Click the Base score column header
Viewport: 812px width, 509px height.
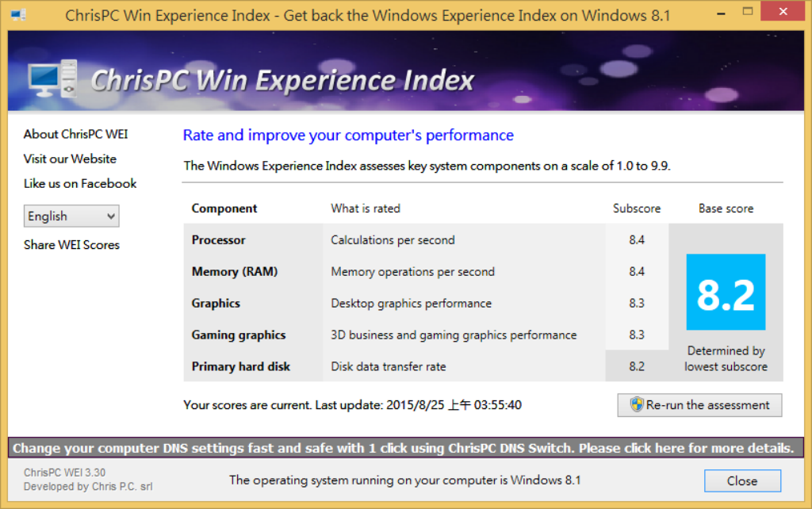[726, 209]
